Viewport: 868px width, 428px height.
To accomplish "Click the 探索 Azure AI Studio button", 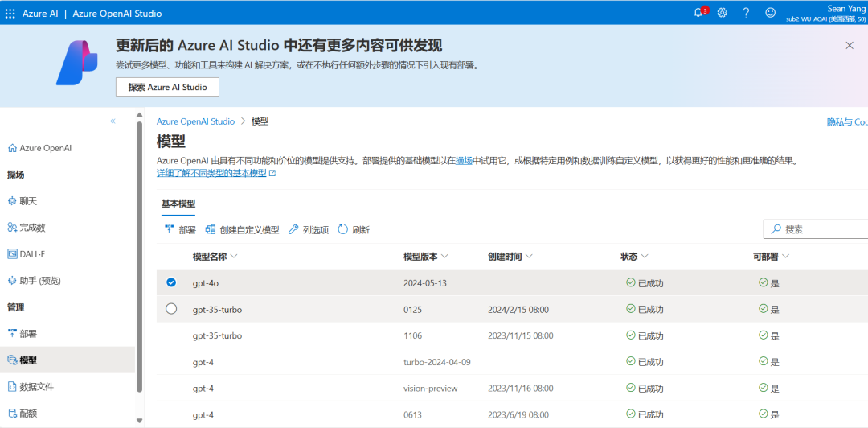I will point(167,87).
